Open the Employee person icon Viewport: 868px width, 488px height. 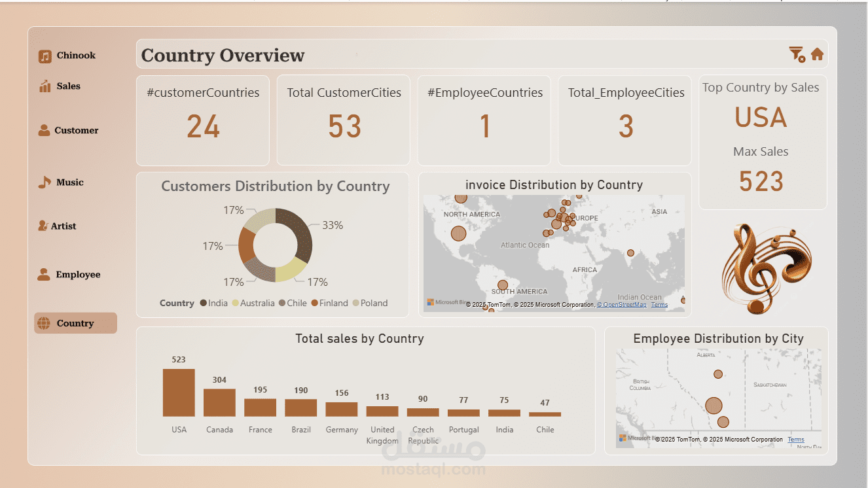pyautogui.click(x=44, y=274)
